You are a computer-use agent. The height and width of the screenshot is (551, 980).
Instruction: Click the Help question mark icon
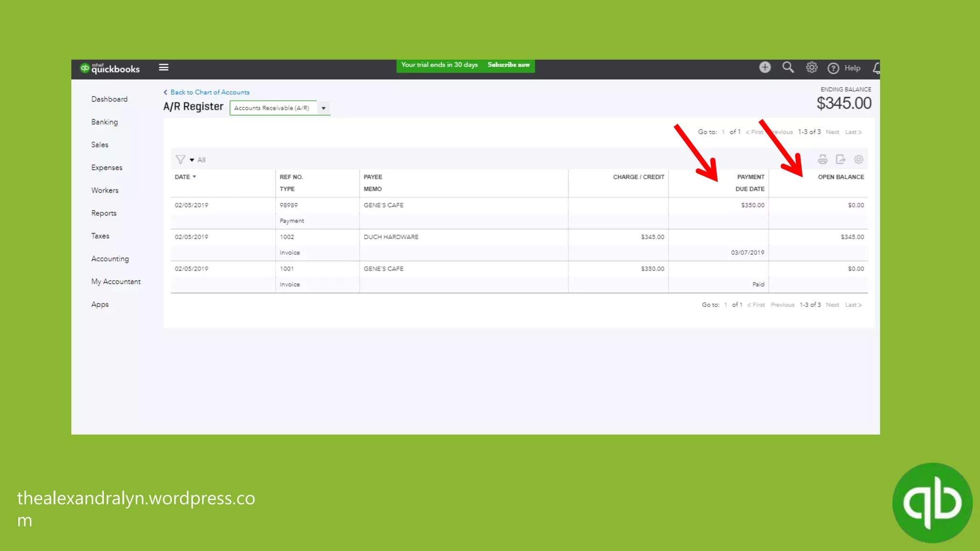coord(833,68)
